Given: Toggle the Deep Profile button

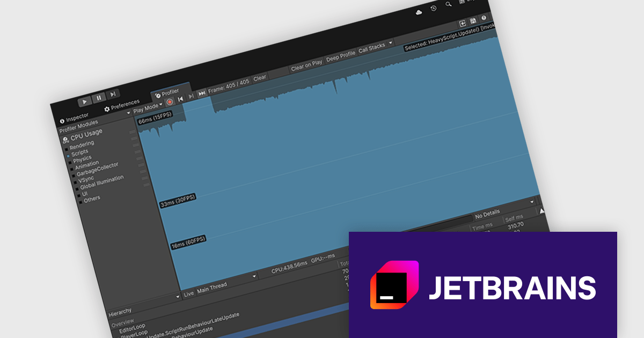Looking at the screenshot, I should 341,56.
